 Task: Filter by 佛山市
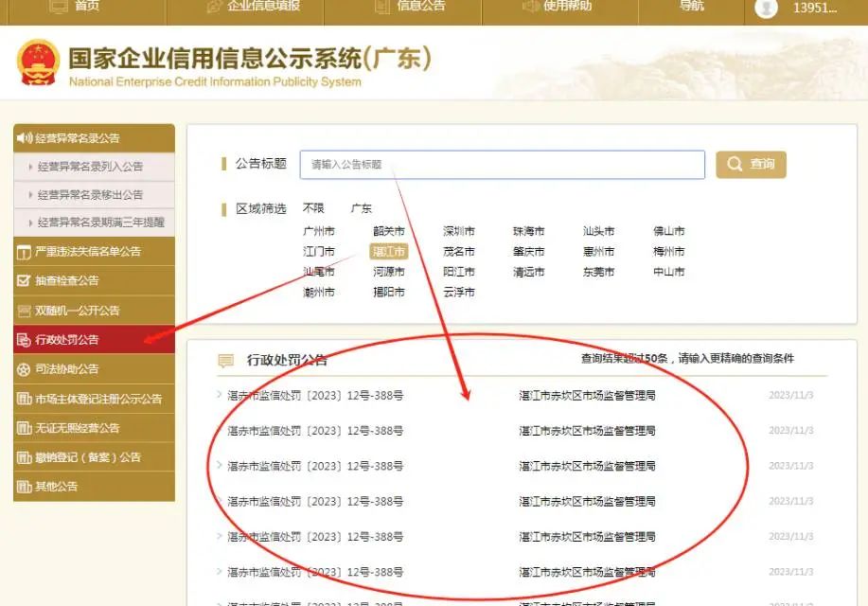(668, 231)
